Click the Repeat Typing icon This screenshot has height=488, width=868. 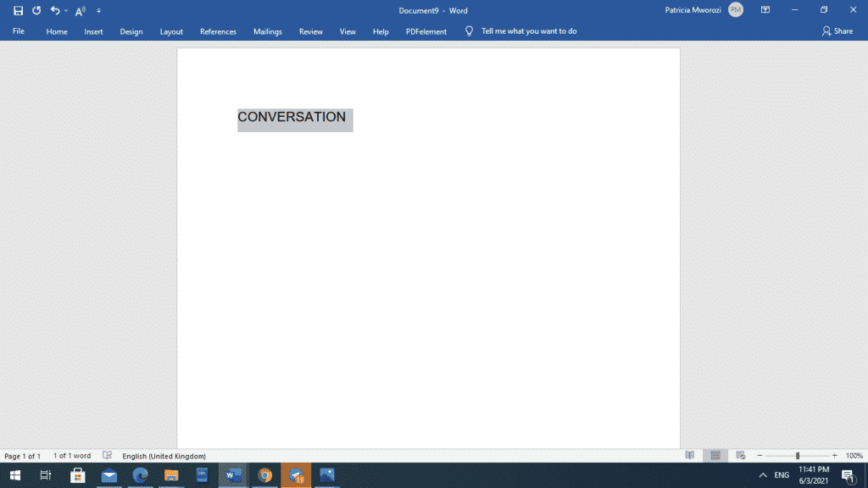pyautogui.click(x=36, y=10)
